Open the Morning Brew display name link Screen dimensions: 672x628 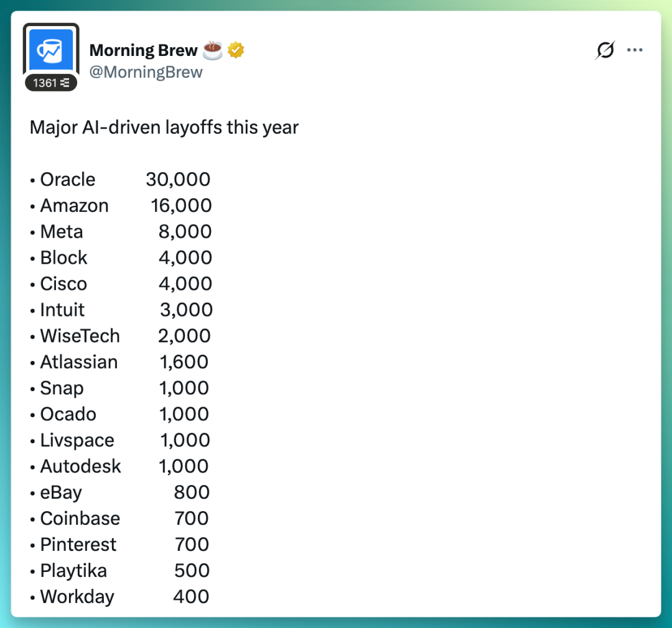pyautogui.click(x=144, y=50)
